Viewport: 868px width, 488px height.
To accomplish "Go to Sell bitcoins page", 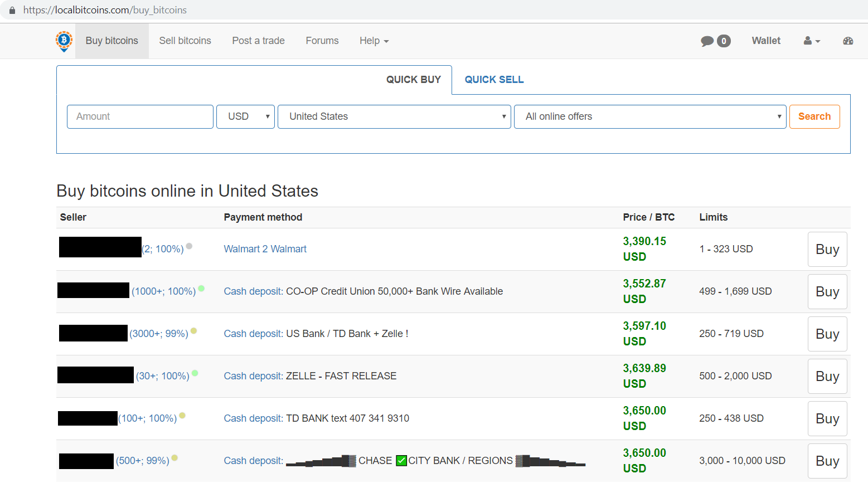I will [x=185, y=41].
